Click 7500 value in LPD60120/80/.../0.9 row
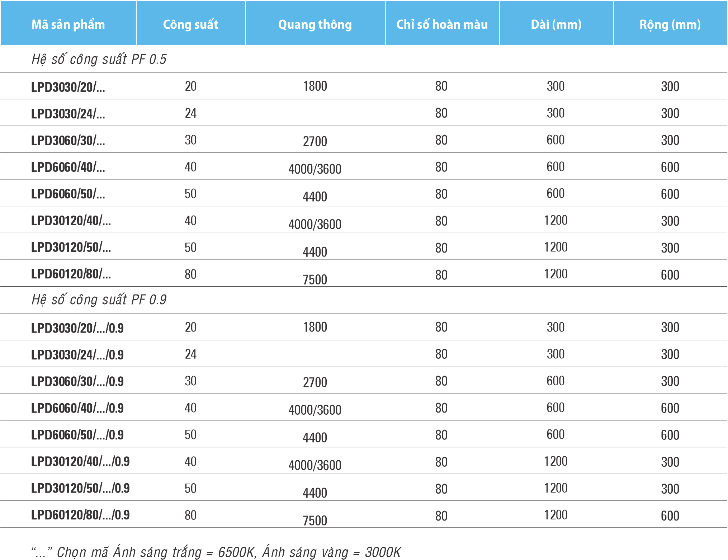This screenshot has width=728, height=560. point(315,521)
